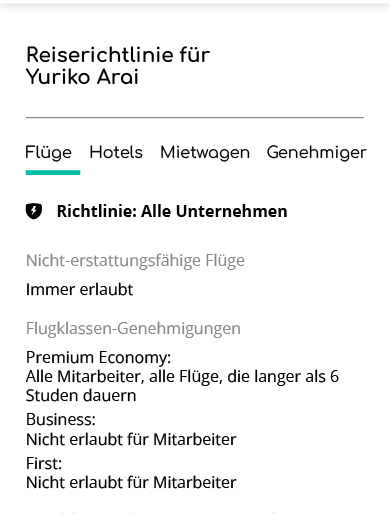Click the Premium Economy: label
The image size is (391, 514).
[x=98, y=357]
